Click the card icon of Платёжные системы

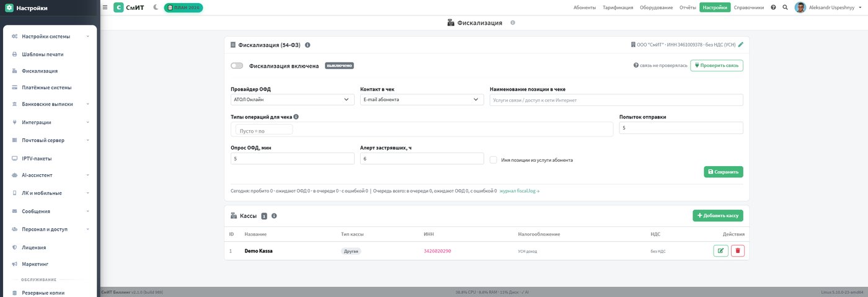coord(14,87)
